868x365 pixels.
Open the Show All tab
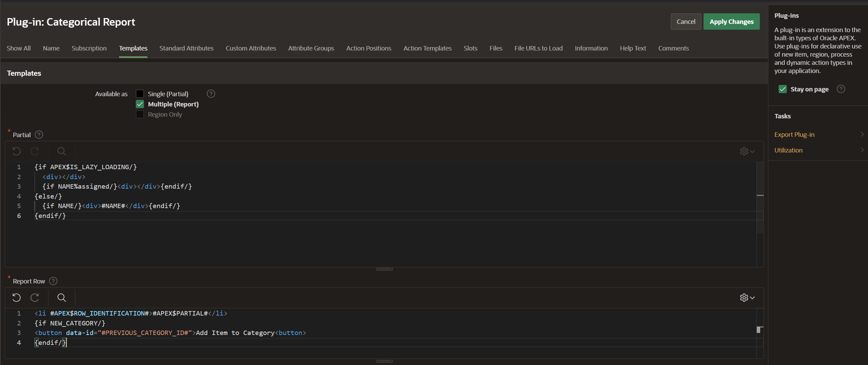pos(19,48)
